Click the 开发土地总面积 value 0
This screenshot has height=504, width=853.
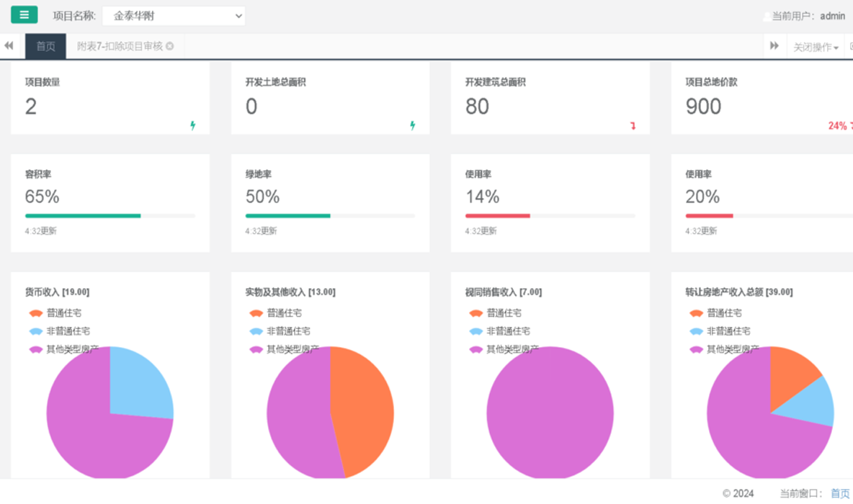click(251, 106)
